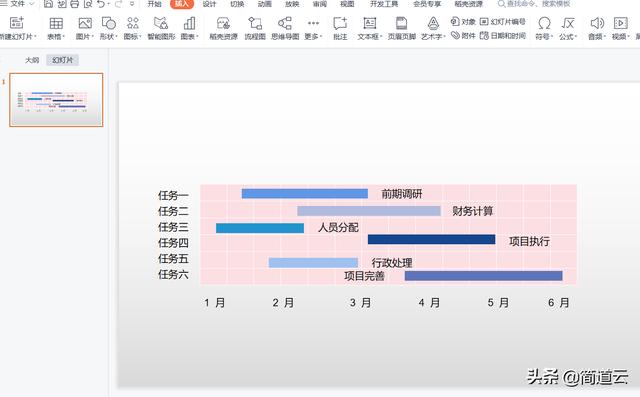Expand the 音频 (Audio) dropdown
The image size is (640, 397).
(x=604, y=37)
